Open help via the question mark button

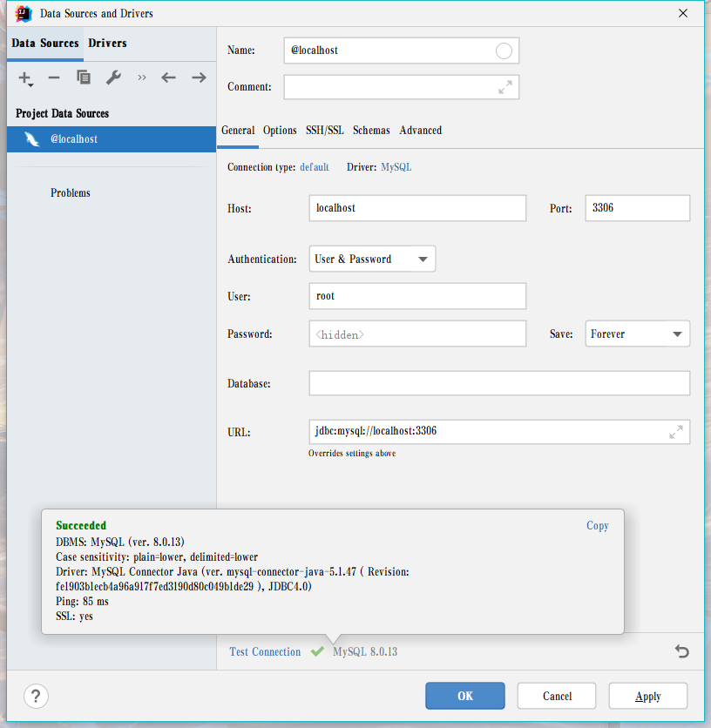pos(35,696)
